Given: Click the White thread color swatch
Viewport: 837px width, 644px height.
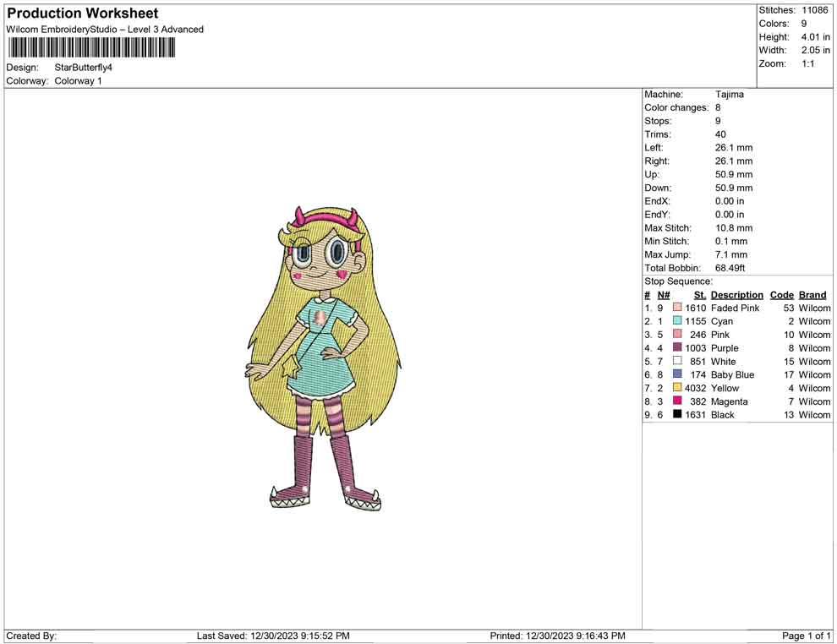Looking at the screenshot, I should tap(677, 361).
